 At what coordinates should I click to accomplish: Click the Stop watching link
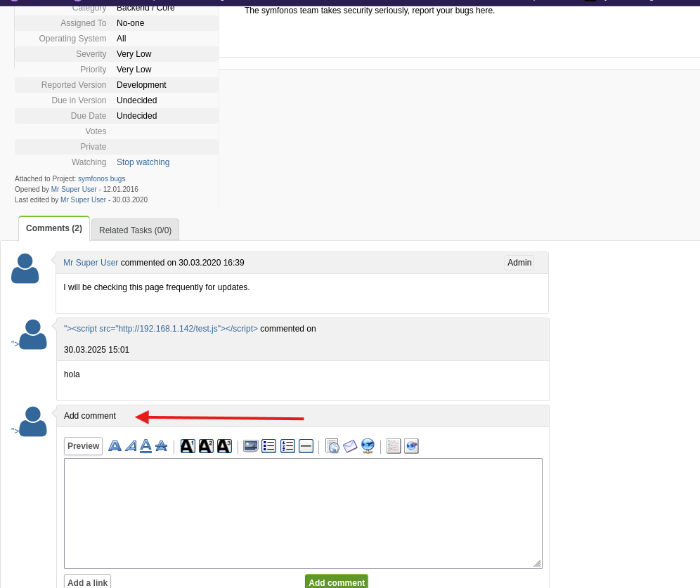point(143,162)
